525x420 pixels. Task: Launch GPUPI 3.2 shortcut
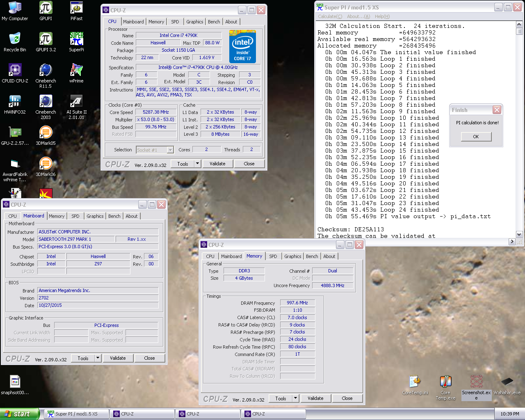[x=46, y=42]
